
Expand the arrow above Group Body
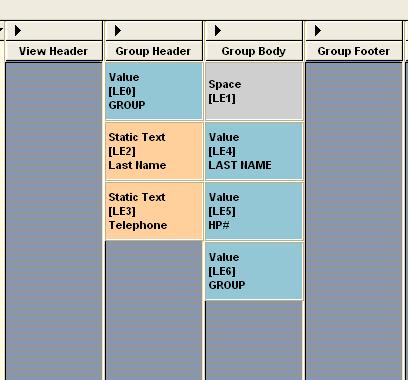(x=218, y=31)
